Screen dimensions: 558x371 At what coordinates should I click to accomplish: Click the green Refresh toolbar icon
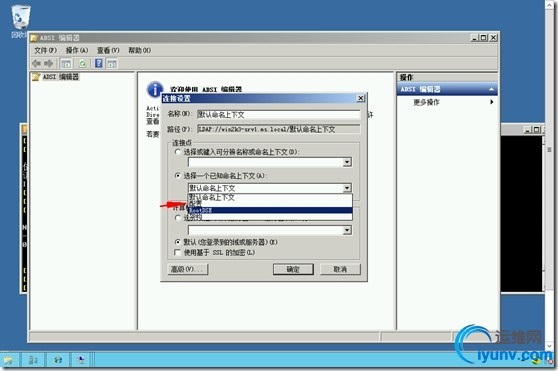pyautogui.click(x=82, y=64)
